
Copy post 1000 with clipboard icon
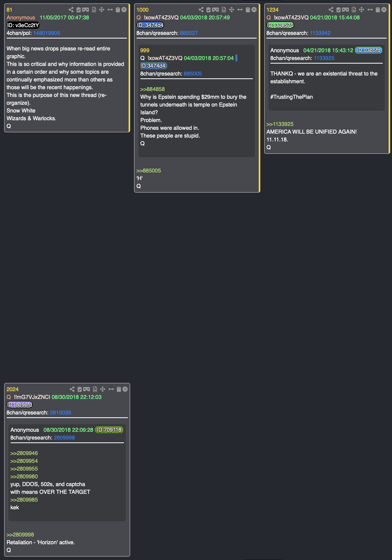(248, 10)
